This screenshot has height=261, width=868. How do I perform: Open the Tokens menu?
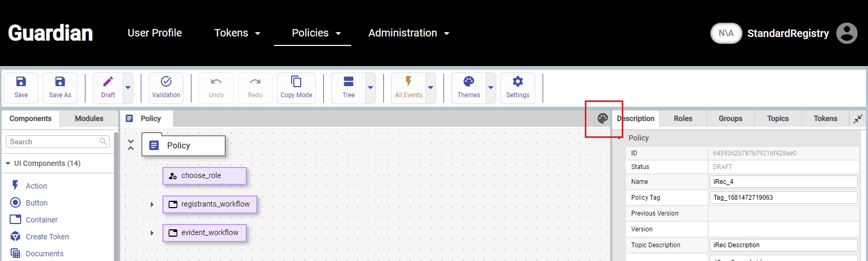(237, 33)
